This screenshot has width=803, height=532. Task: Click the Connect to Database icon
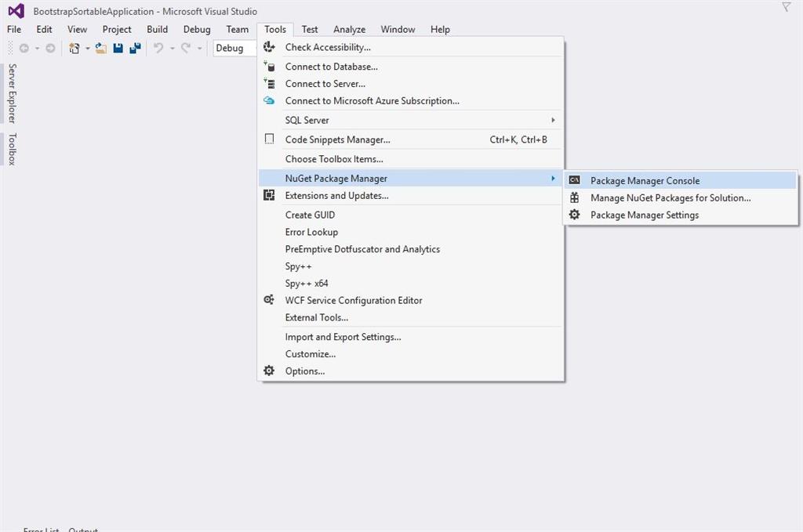tap(269, 66)
